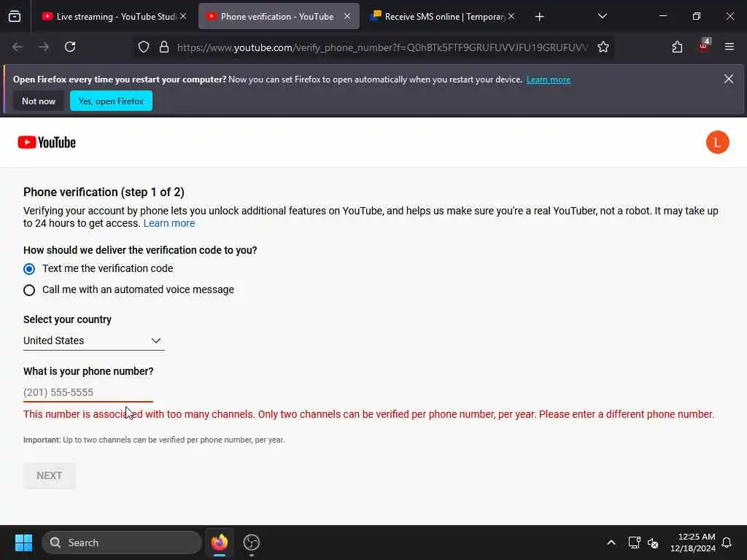
Task: Click the NEXT button
Action: tap(50, 475)
